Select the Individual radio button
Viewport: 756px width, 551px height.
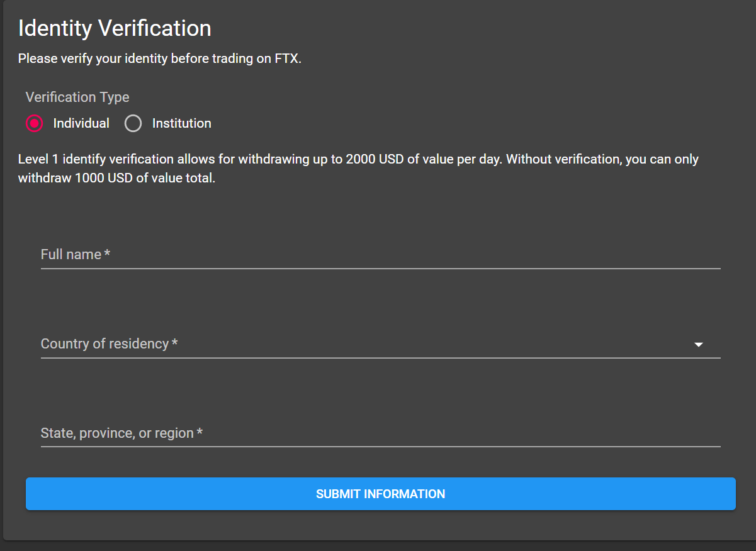(x=35, y=123)
